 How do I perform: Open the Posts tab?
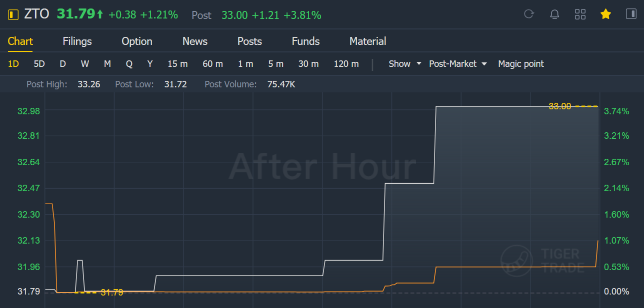point(249,41)
